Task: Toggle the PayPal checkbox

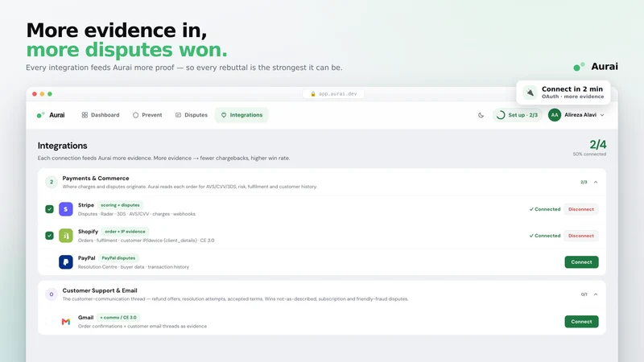Action: [49, 262]
